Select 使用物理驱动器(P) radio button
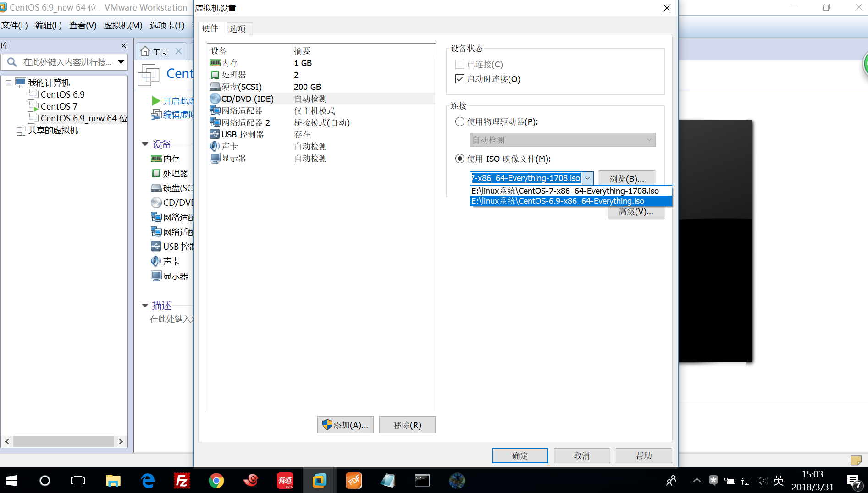 point(460,121)
